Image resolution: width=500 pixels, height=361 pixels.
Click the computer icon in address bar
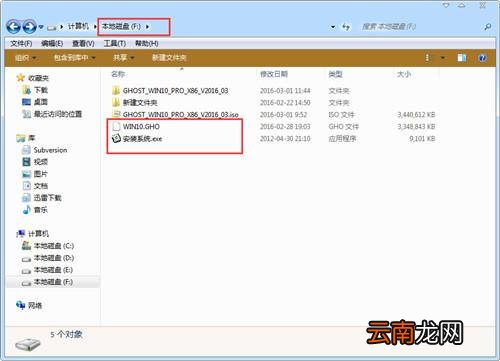[52, 27]
